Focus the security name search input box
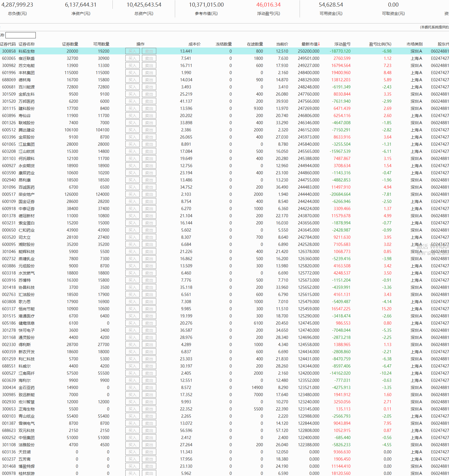This screenshot has width=449, height=476. click(21, 35)
